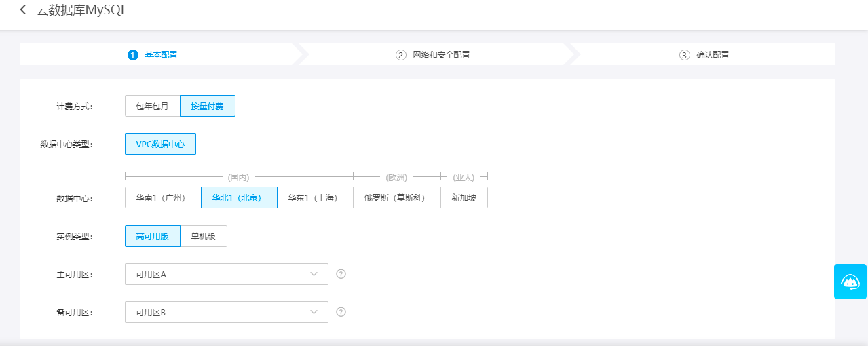Select the 包年包月 billing option
This screenshot has height=346, width=868.
(153, 106)
